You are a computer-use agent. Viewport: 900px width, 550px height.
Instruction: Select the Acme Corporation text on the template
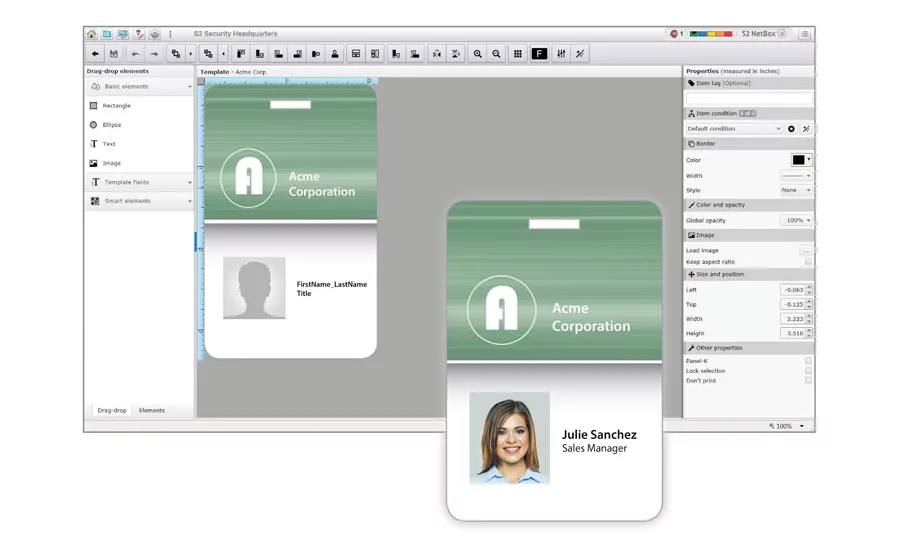tap(321, 184)
